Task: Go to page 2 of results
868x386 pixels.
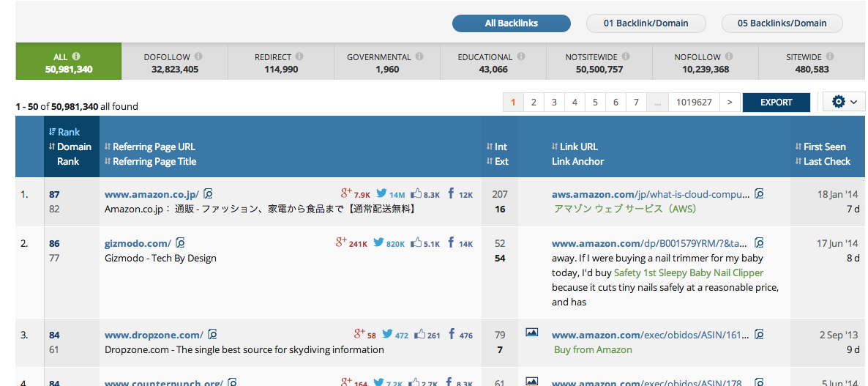Action: click(534, 102)
